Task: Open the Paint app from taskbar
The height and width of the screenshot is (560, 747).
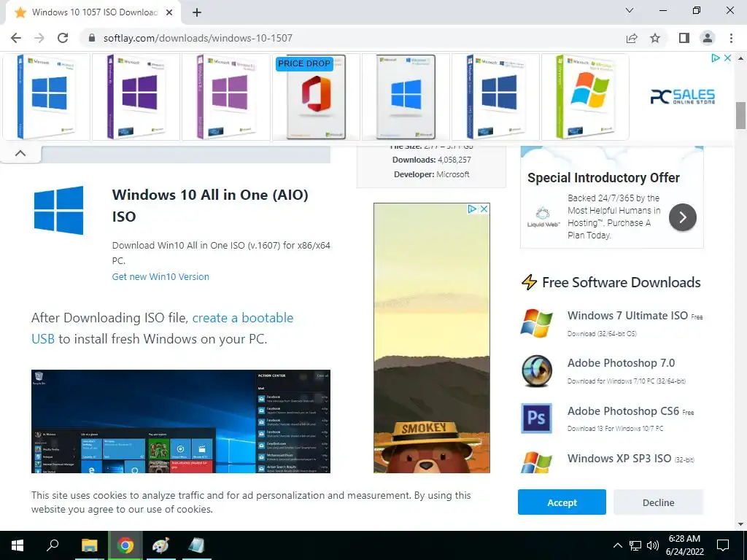Action: (160, 545)
